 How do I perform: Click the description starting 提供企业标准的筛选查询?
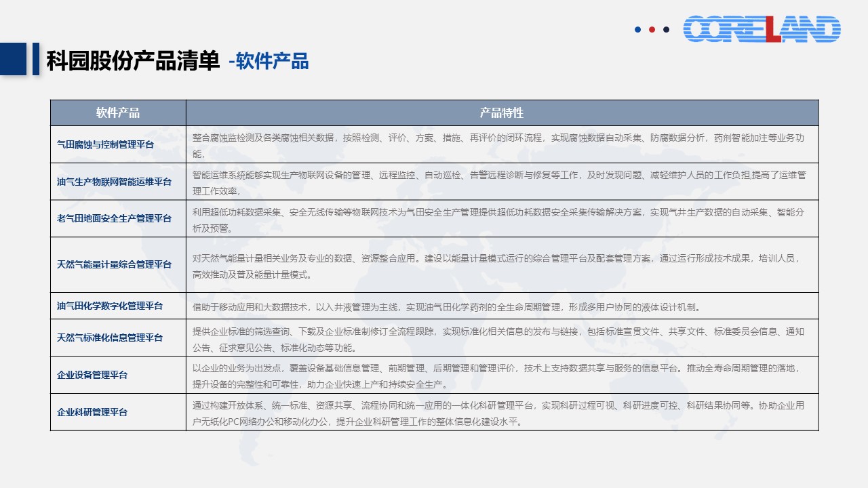[502, 338]
